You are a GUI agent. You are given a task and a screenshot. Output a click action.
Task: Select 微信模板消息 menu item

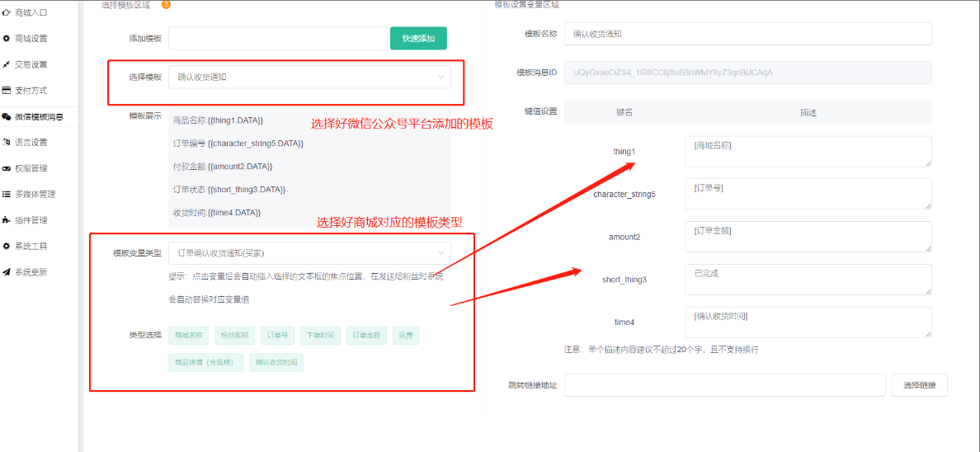click(39, 117)
